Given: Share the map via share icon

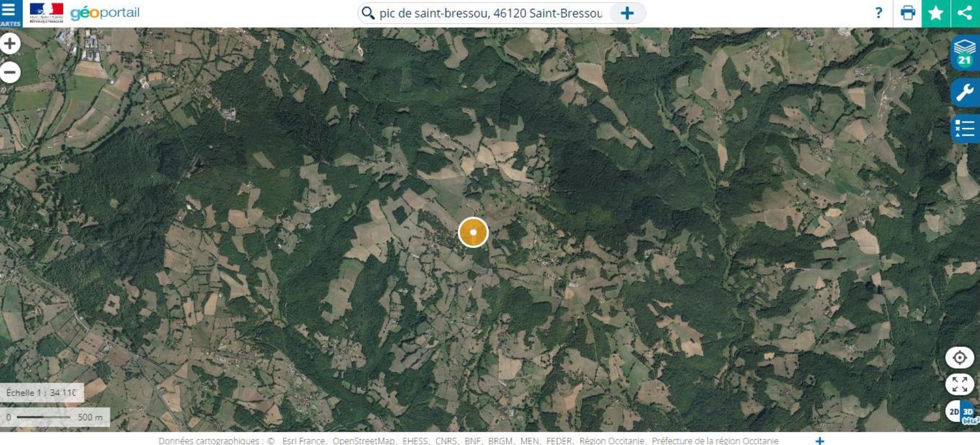Looking at the screenshot, I should point(965,13).
